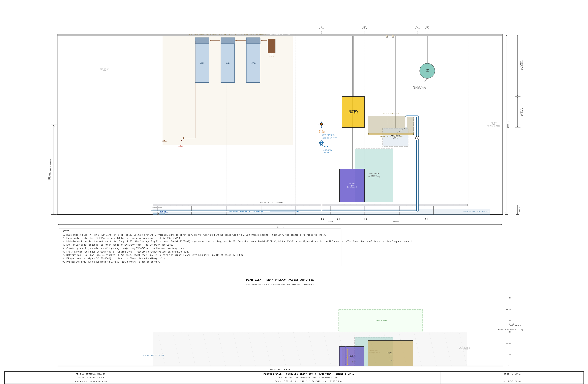Select the 410mm EP Height dimension
The width and height of the screenshot is (588, 384).
[521, 112]
